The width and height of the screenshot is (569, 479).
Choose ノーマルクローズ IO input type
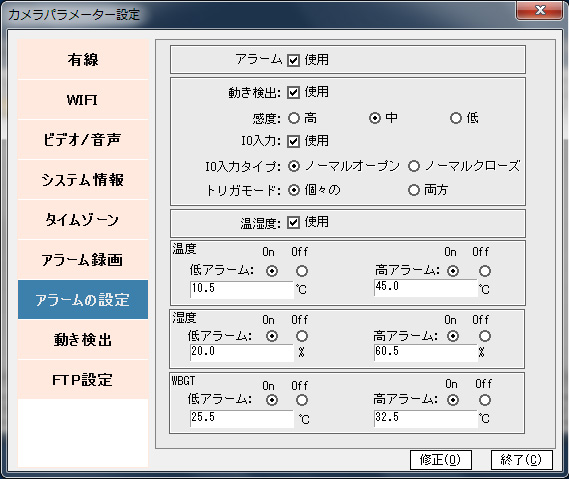(x=414, y=166)
